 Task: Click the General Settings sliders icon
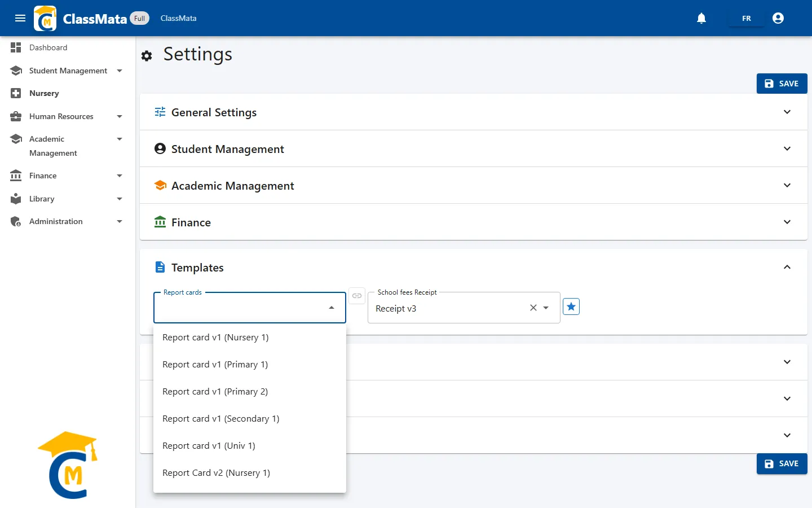160,112
